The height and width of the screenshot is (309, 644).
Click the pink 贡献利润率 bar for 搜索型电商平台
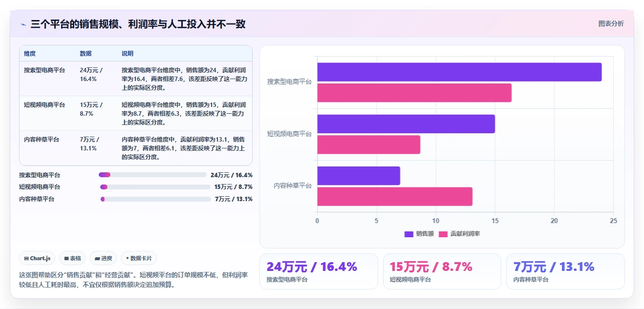coord(414,93)
